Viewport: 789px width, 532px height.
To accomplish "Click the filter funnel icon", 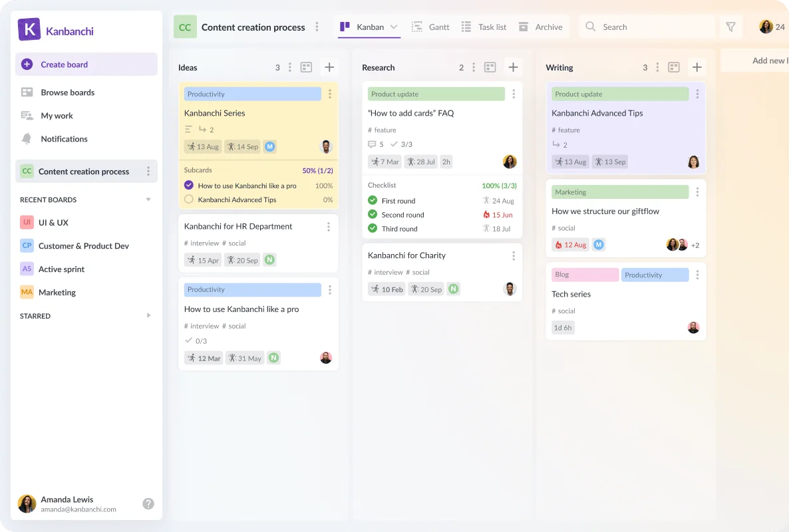I will coord(730,27).
